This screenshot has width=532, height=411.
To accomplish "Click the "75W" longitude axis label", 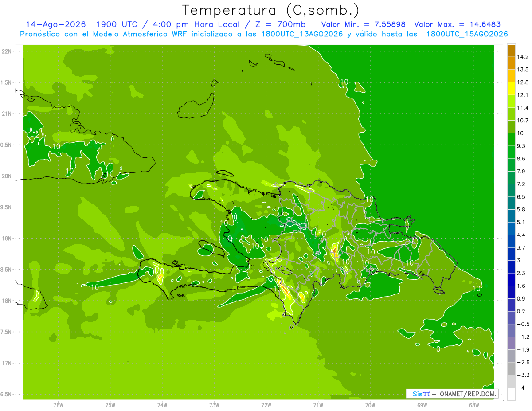I will [110, 405].
